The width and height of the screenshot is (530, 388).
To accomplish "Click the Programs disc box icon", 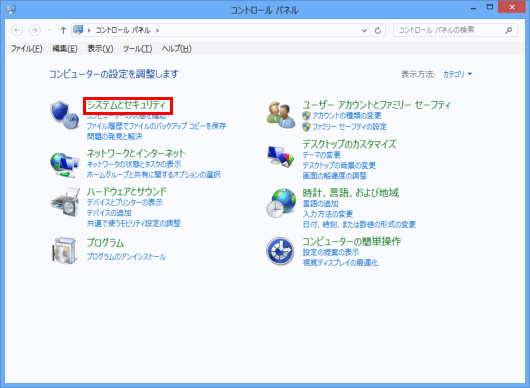I will pos(64,250).
